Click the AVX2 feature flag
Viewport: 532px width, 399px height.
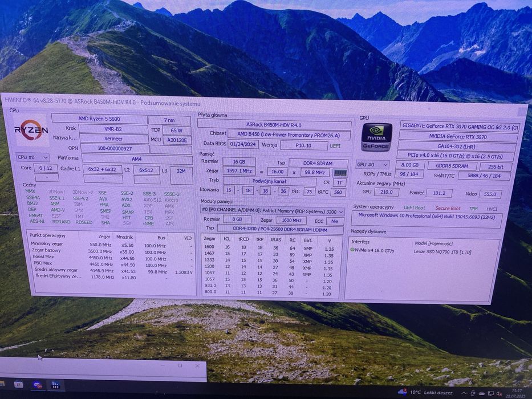point(127,199)
